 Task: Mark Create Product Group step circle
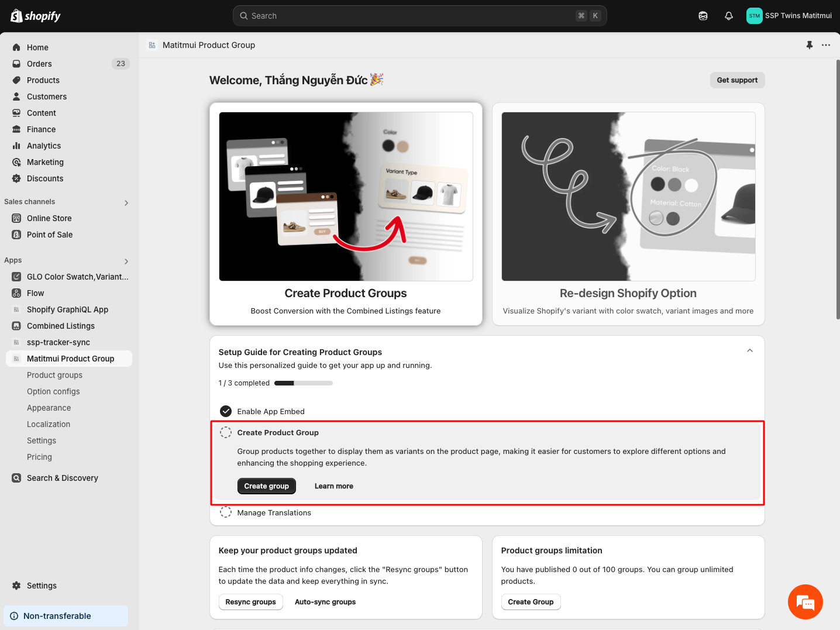(226, 432)
